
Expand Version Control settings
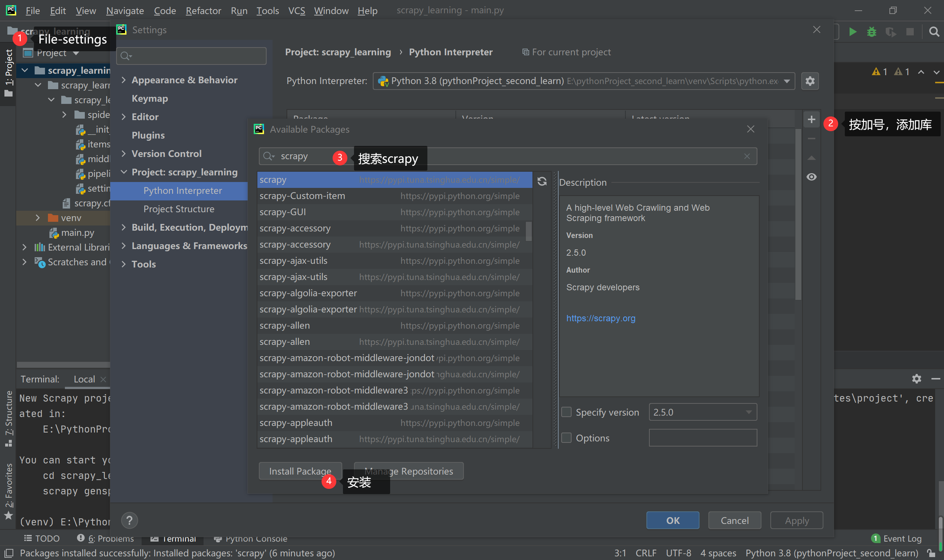[x=124, y=154]
